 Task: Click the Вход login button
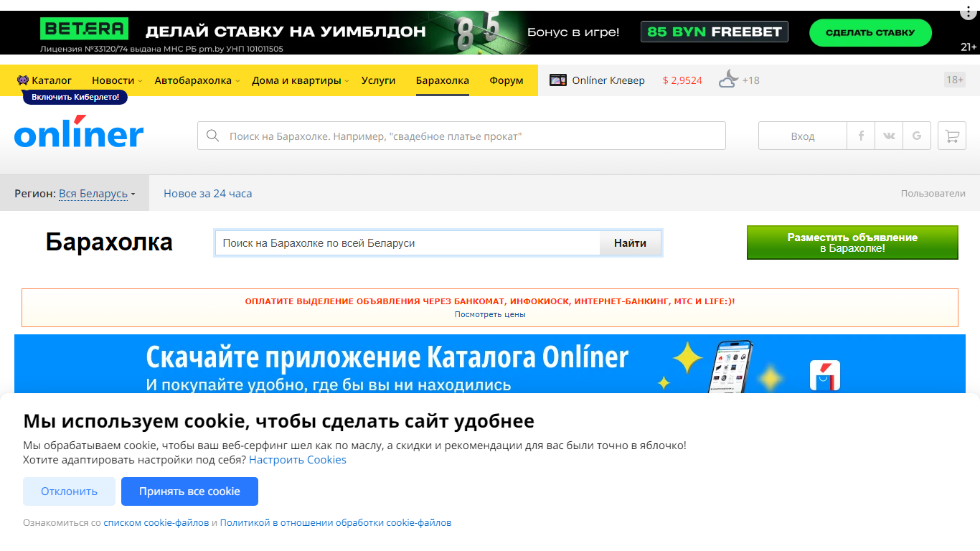click(803, 136)
